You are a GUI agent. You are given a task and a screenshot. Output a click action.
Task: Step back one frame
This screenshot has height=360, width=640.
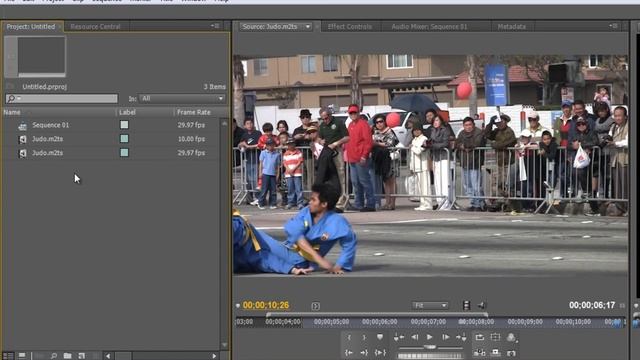coord(415,338)
